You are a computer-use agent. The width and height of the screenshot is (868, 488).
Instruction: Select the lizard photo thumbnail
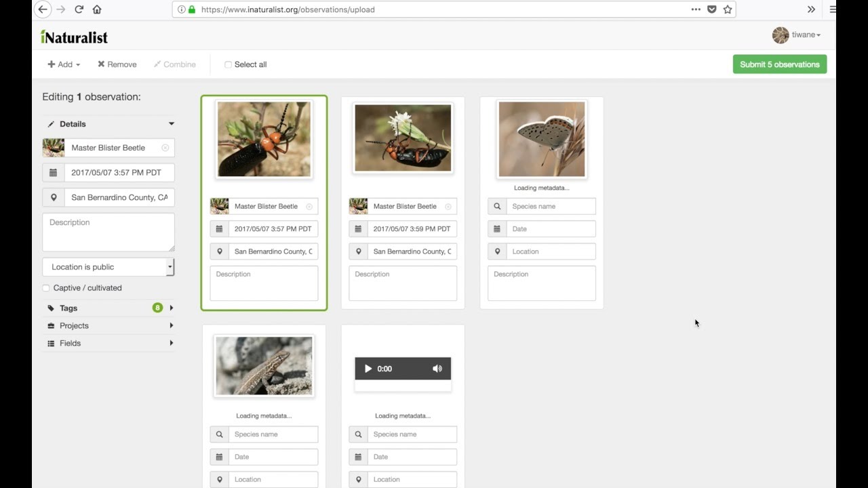(x=264, y=366)
